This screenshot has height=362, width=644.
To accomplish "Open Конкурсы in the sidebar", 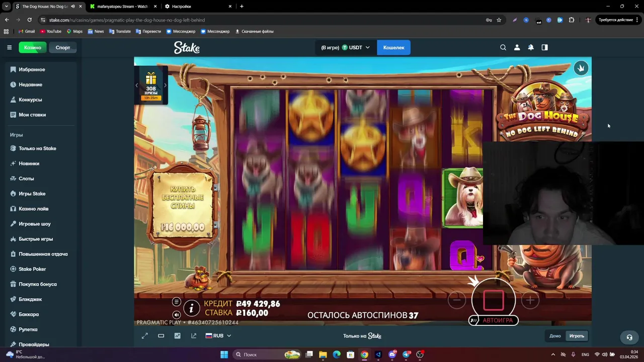I will tap(41, 100).
